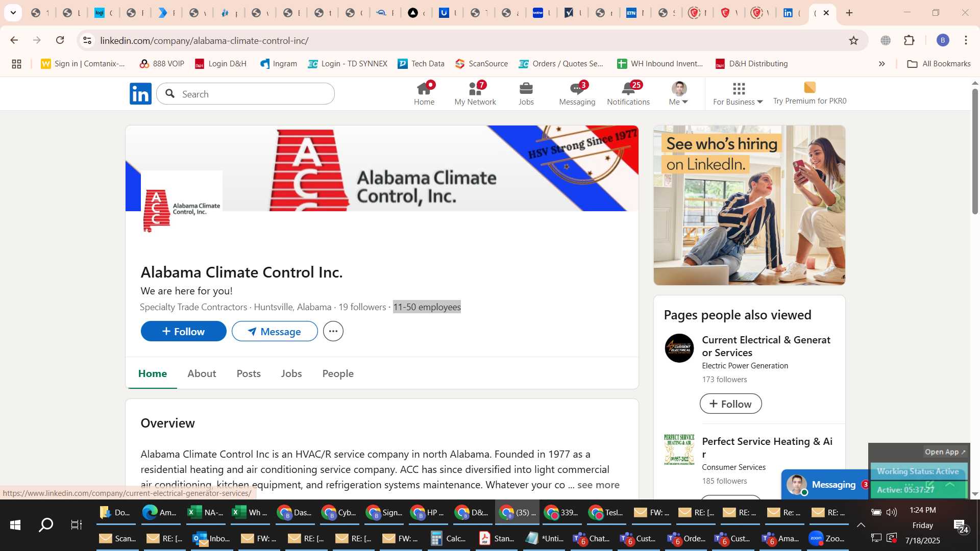980x551 pixels.
Task: Click the LinkedIn logo icon
Action: click(x=140, y=94)
